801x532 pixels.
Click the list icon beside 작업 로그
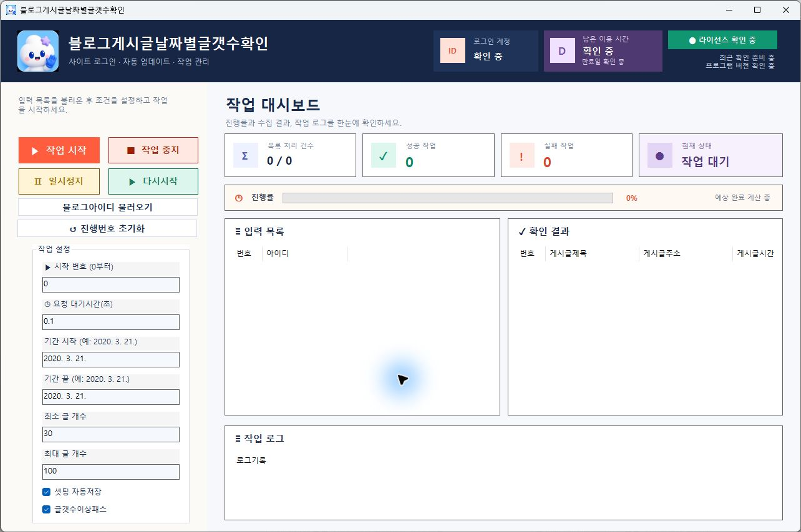coord(238,438)
